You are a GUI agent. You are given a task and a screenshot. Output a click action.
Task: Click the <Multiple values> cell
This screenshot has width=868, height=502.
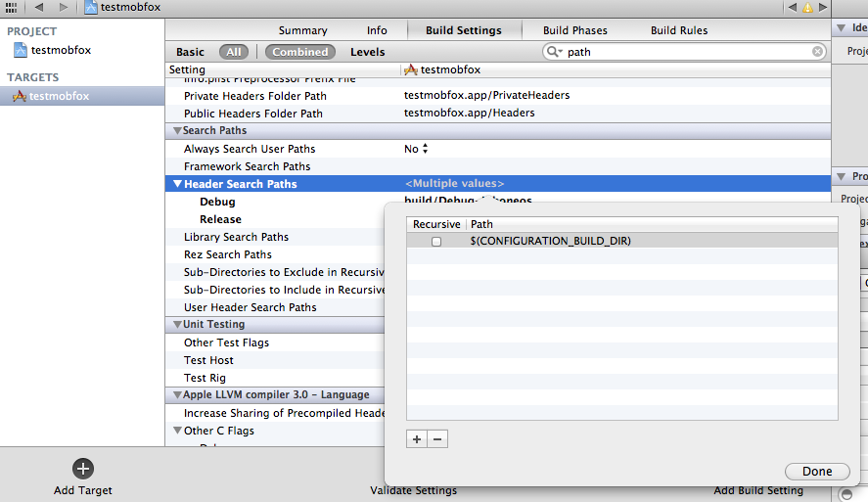[454, 183]
